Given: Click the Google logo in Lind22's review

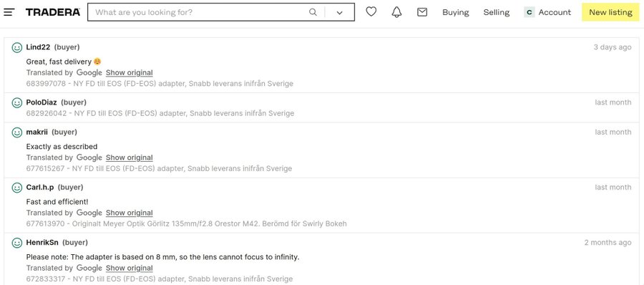Looking at the screenshot, I should [x=89, y=73].
